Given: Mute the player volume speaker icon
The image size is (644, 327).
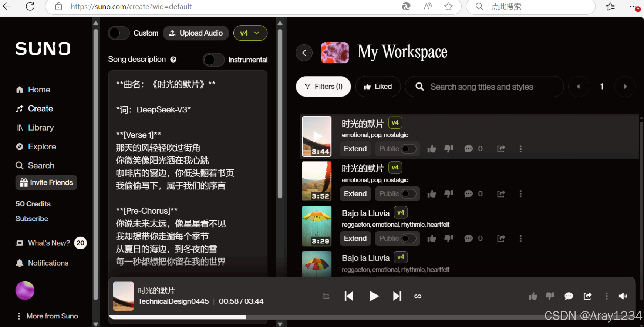Looking at the screenshot, I should [x=623, y=296].
